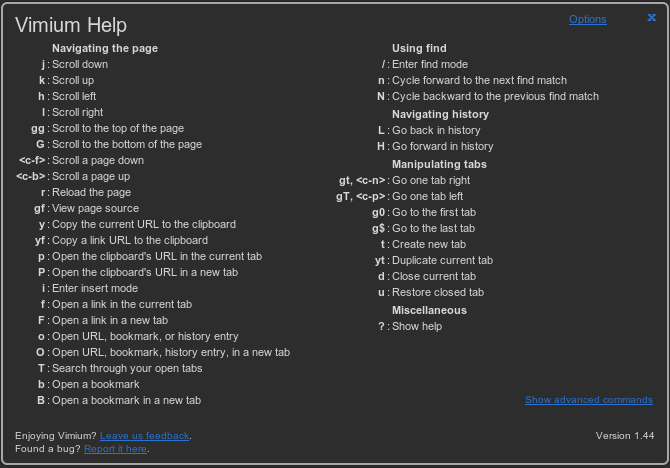Screen dimensions: 670x468
Task: Click the Version 1.44 text
Action: (x=624, y=435)
